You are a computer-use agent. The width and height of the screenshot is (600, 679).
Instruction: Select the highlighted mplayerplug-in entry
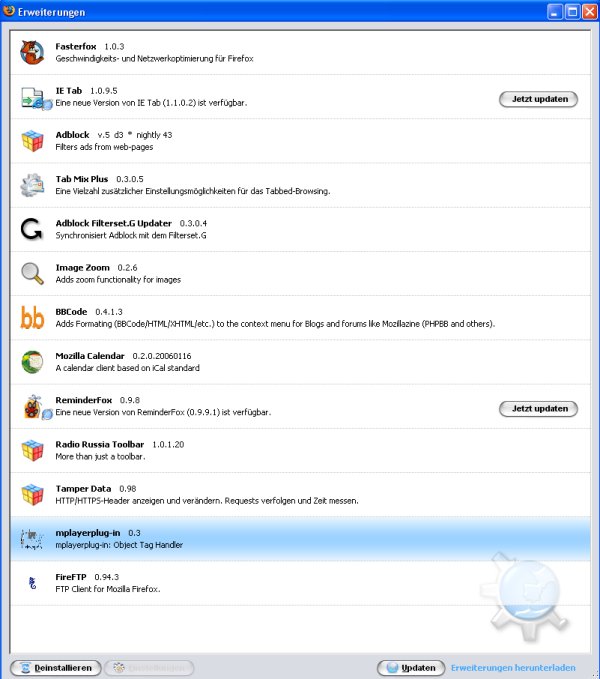click(300, 539)
